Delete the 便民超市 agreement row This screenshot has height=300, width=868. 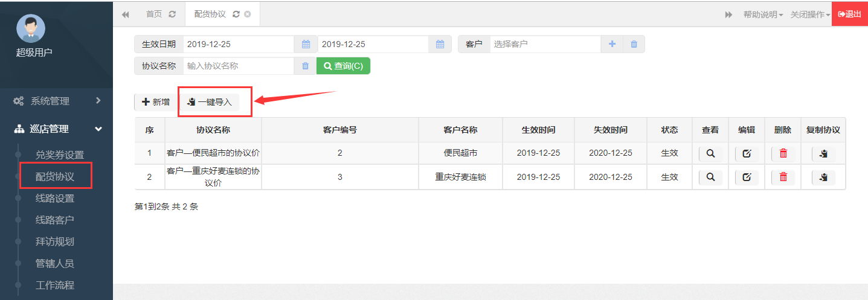point(783,153)
